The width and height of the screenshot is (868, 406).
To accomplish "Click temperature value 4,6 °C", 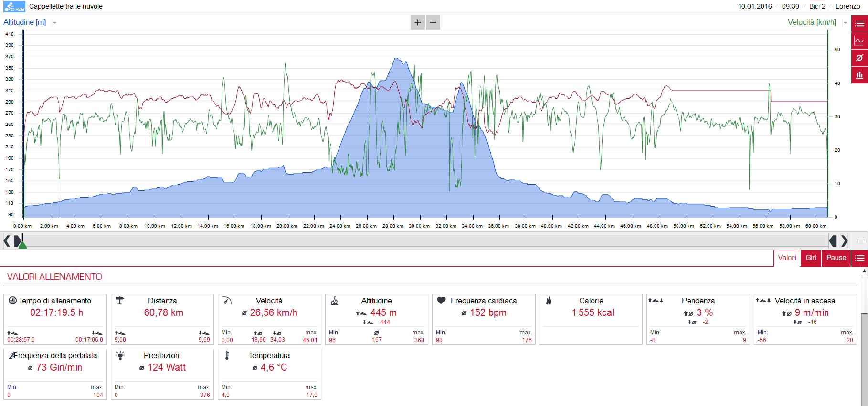I will 274,367.
